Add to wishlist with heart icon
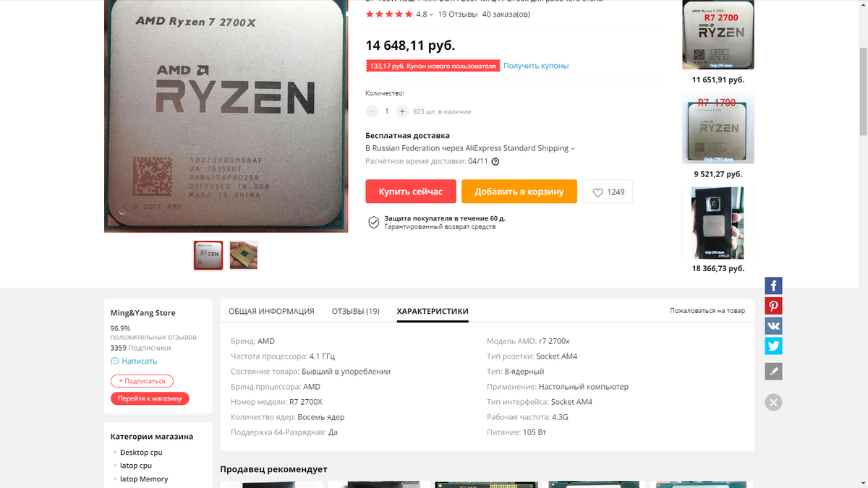This screenshot has height=488, width=868. [x=608, y=192]
